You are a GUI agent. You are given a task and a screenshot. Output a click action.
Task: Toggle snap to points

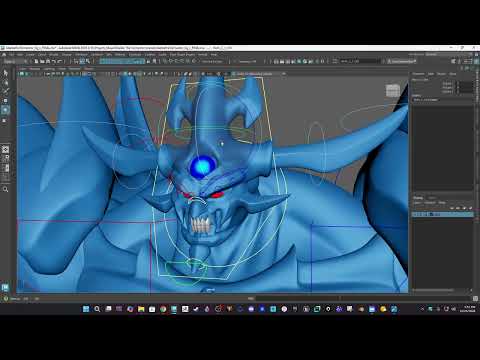pos(177,61)
